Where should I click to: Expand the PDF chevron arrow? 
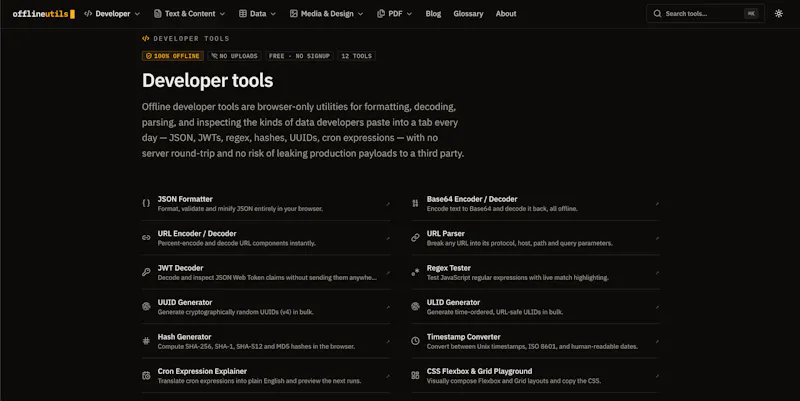tap(409, 14)
